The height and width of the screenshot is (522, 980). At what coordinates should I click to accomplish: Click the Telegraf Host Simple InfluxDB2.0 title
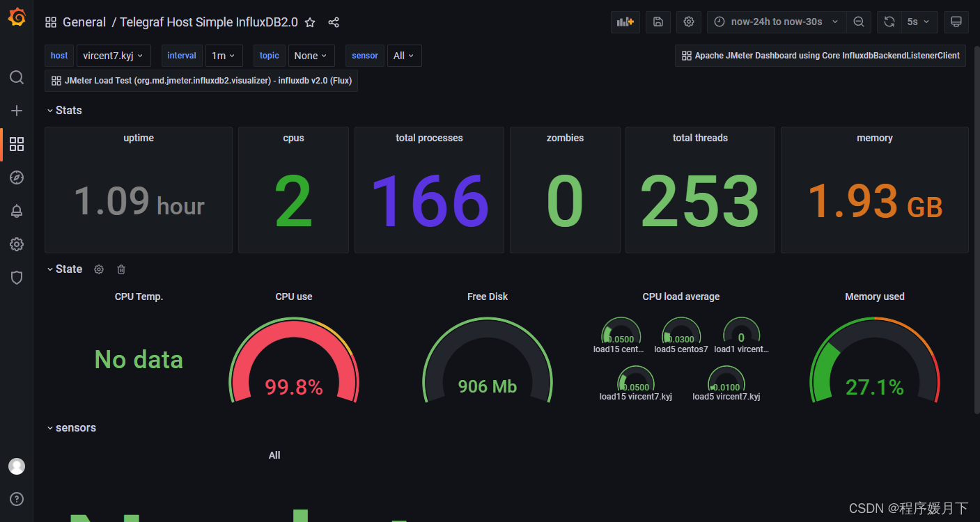click(209, 22)
